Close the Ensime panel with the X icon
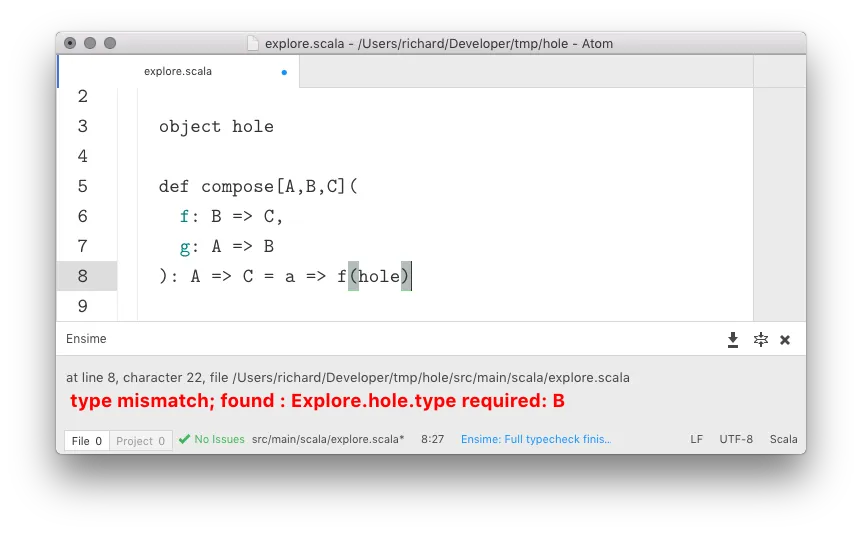The height and width of the screenshot is (534, 862). coord(785,340)
